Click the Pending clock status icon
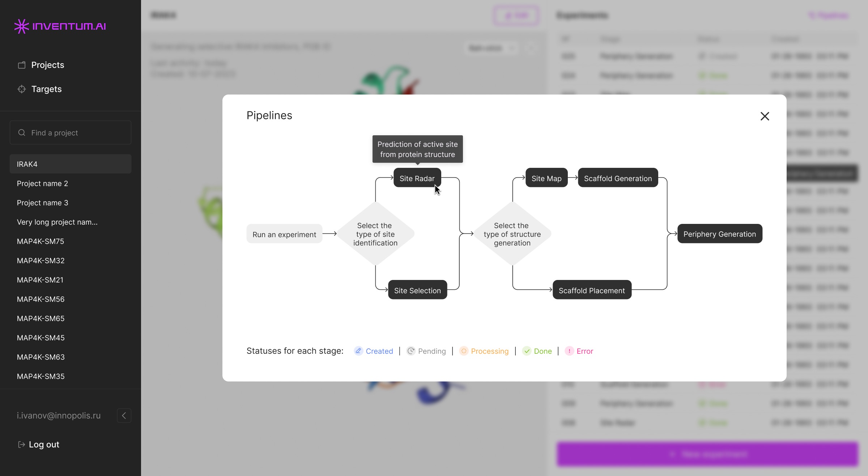 pyautogui.click(x=411, y=351)
